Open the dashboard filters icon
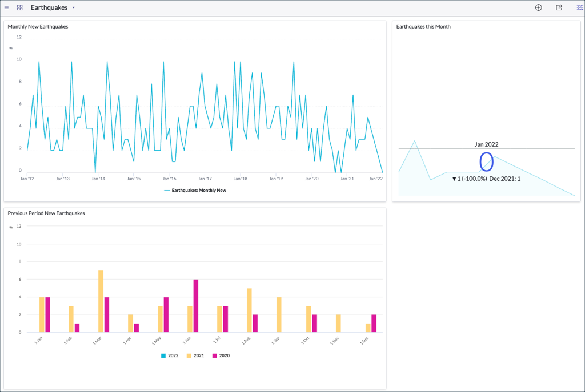 [x=579, y=7]
